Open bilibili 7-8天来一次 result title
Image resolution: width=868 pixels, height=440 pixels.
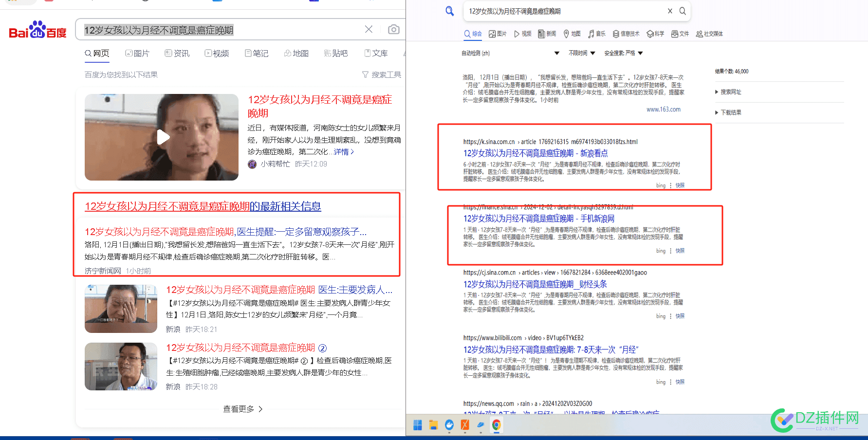tap(551, 349)
